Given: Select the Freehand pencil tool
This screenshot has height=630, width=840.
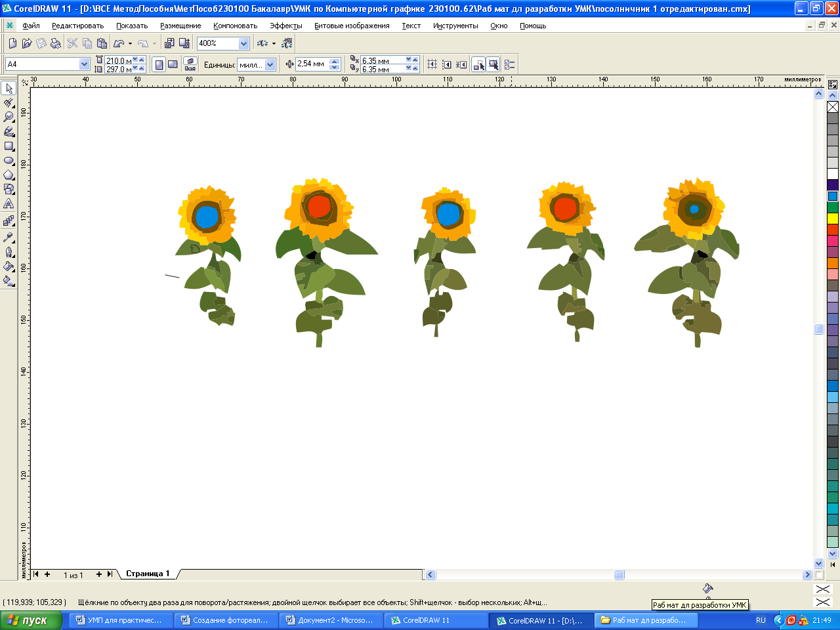Looking at the screenshot, I should (x=9, y=132).
